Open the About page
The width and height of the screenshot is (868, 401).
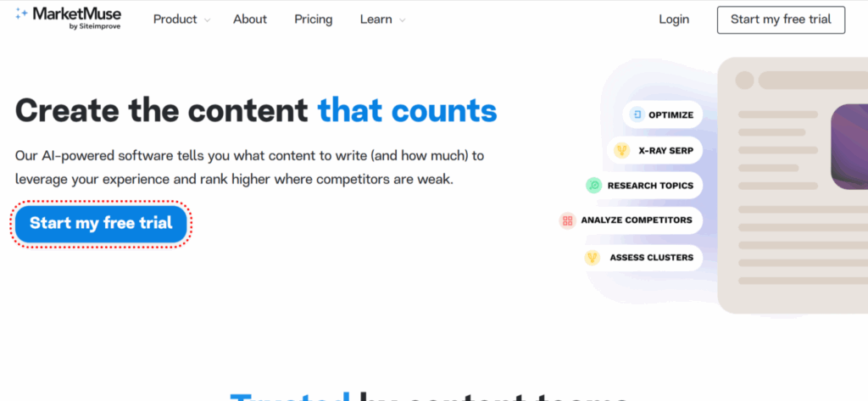pos(250,19)
